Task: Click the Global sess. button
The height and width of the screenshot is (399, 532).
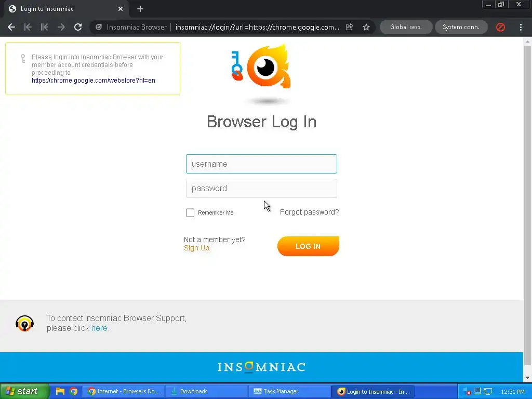Action: coord(406,27)
